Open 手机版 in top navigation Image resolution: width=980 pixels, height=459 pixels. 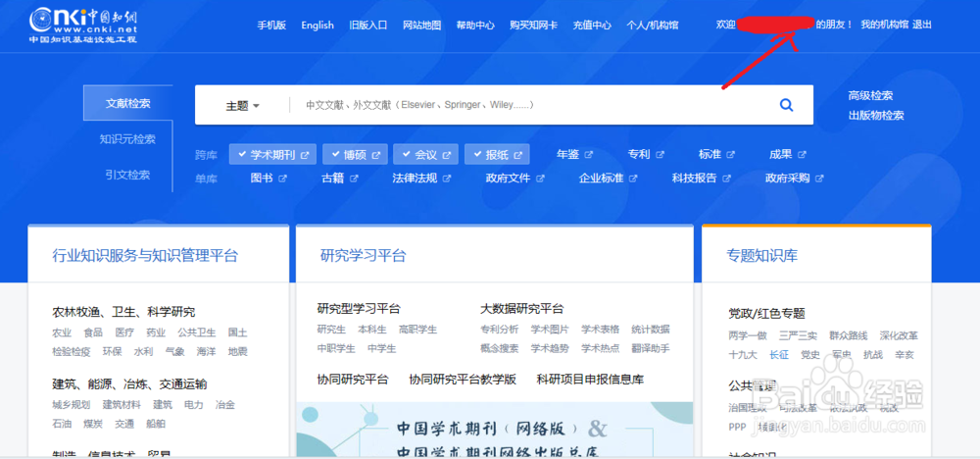click(271, 25)
